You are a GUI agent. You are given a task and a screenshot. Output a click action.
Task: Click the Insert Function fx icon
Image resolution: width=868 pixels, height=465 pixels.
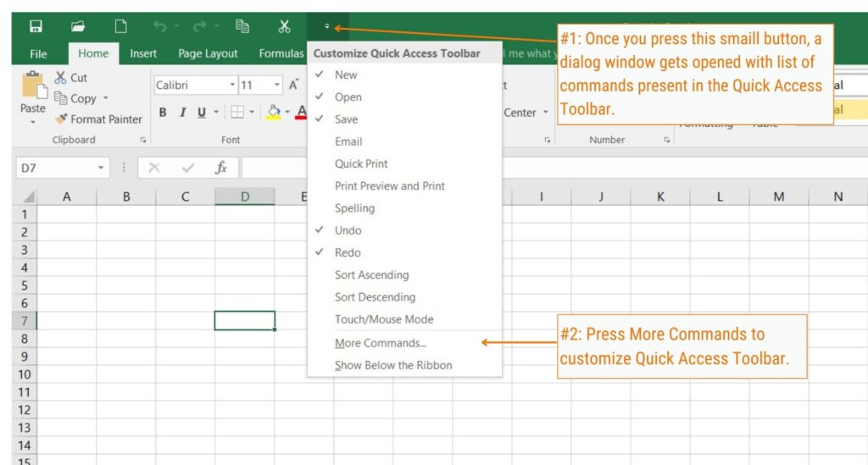point(221,168)
